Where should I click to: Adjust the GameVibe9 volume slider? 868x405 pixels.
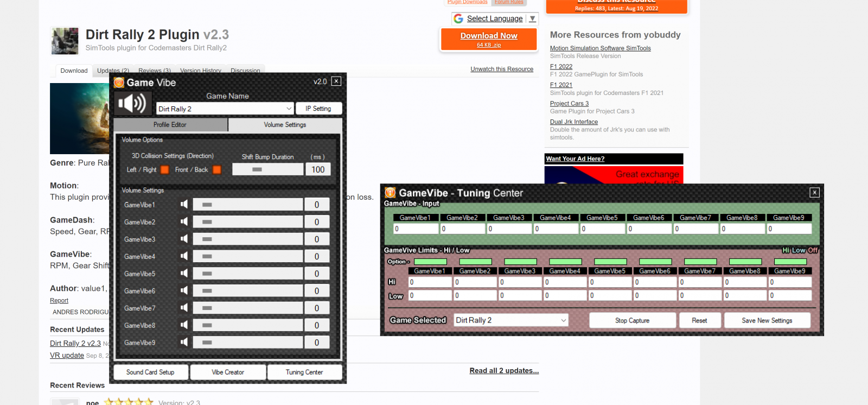248,343
